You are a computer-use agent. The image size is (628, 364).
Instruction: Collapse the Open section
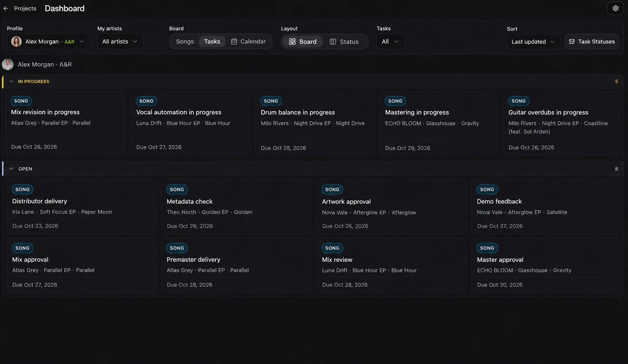point(11,169)
